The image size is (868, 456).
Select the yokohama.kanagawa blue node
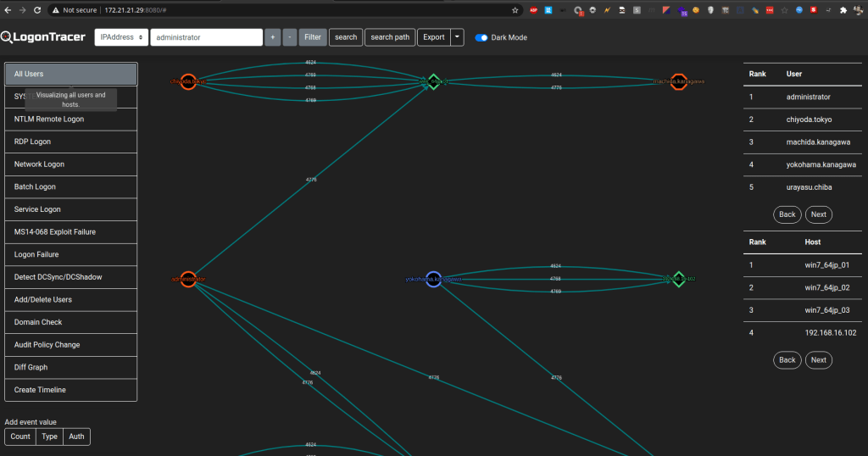[x=433, y=279]
